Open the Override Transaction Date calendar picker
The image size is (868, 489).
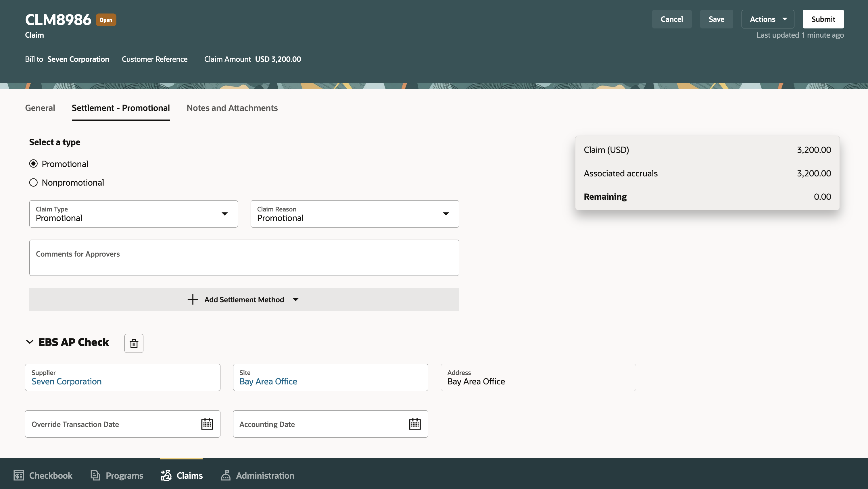tap(207, 424)
